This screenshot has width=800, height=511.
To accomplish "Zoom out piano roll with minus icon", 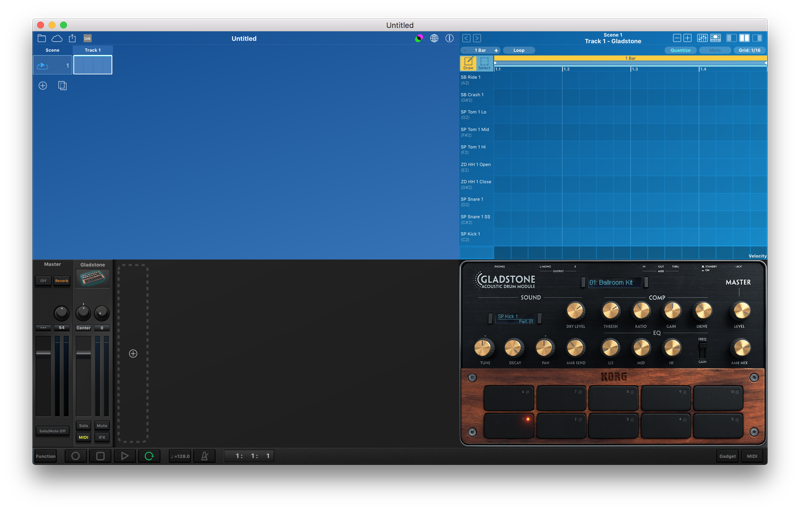I will [x=677, y=38].
